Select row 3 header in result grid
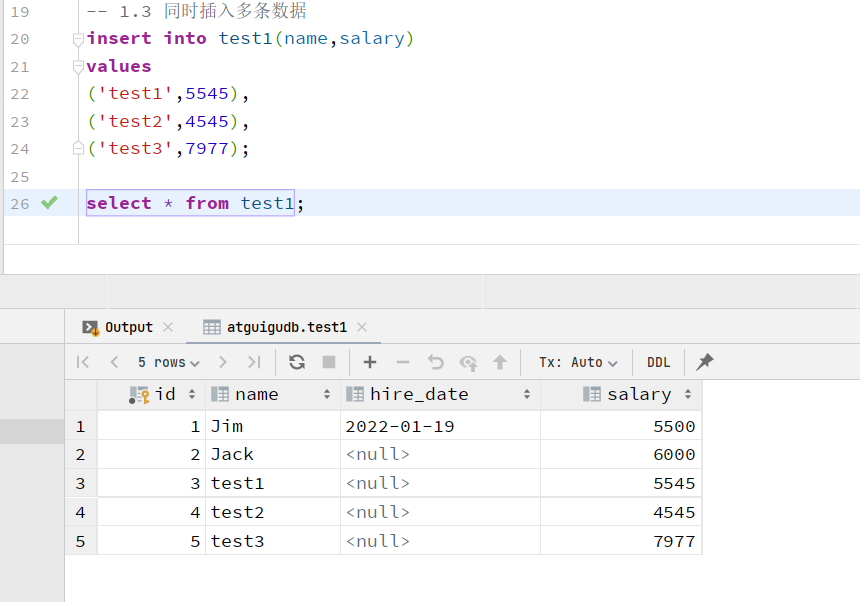Viewport: 860px width, 602px height. (81, 484)
